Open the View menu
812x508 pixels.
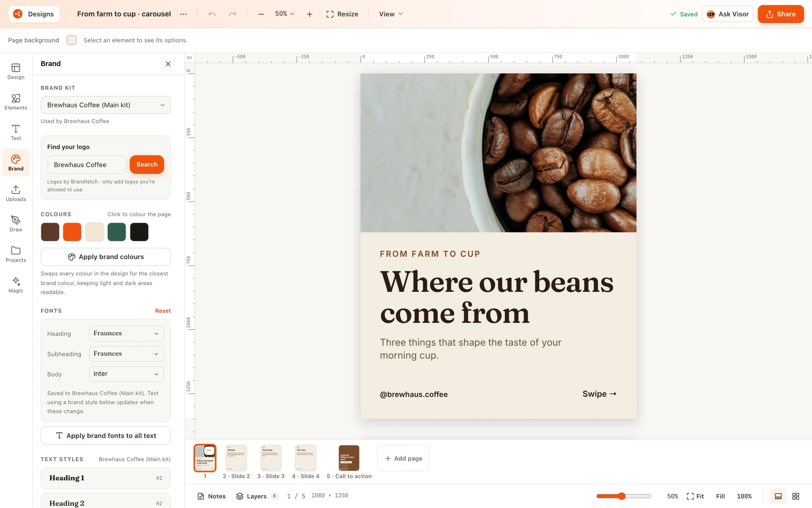pyautogui.click(x=391, y=14)
